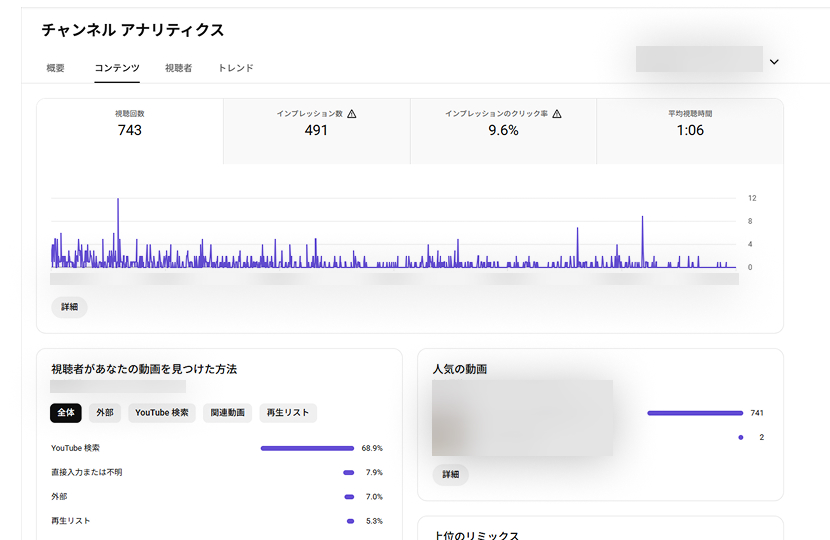The width and height of the screenshot is (830, 540).
Task: Click the 68.9% bar for YouTube 検索
Action: coord(307,448)
